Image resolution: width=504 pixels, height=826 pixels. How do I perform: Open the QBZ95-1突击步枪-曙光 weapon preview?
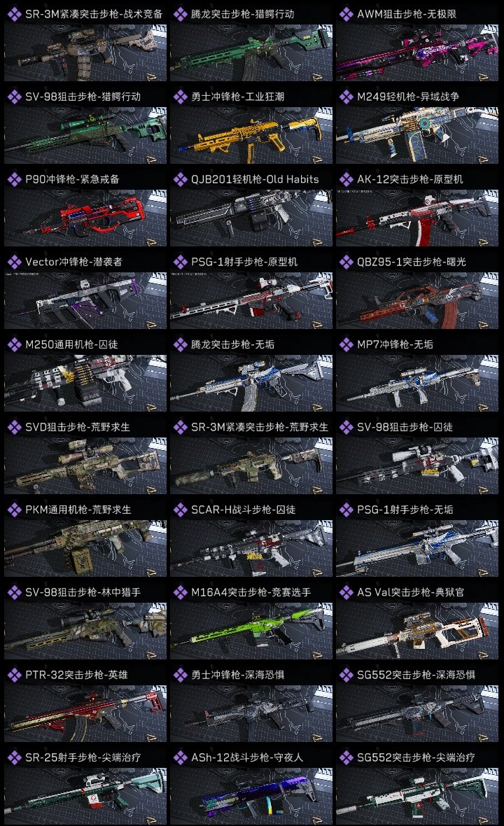pos(417,300)
